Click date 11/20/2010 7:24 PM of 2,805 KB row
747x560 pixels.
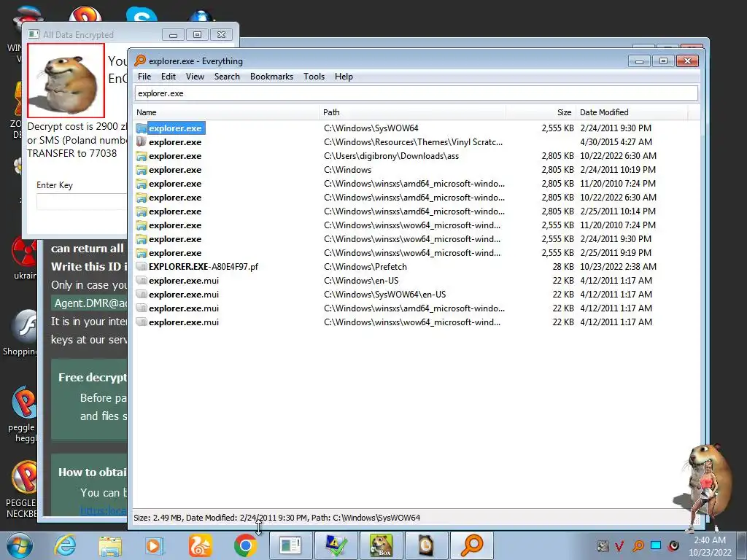618,184
